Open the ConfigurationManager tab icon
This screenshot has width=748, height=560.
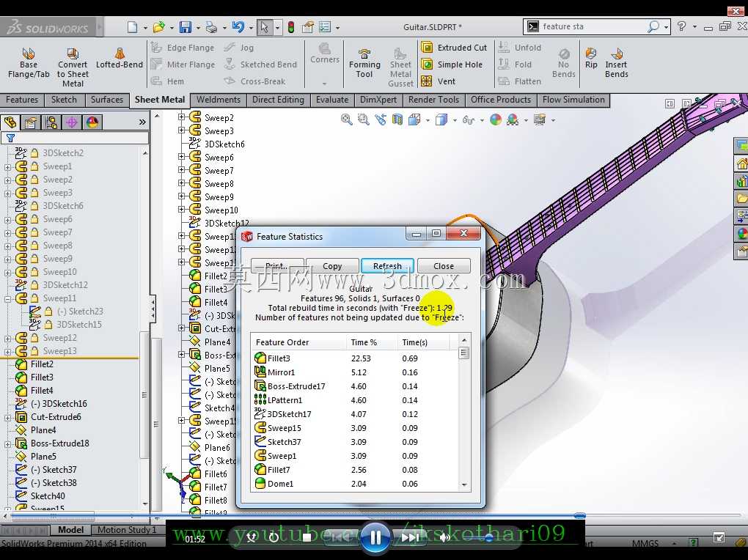51,122
